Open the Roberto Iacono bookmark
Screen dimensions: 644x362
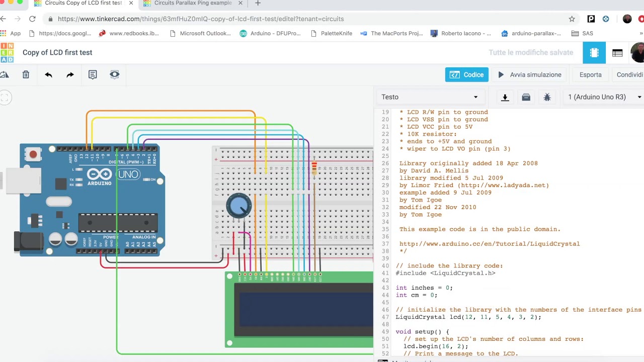461,33
